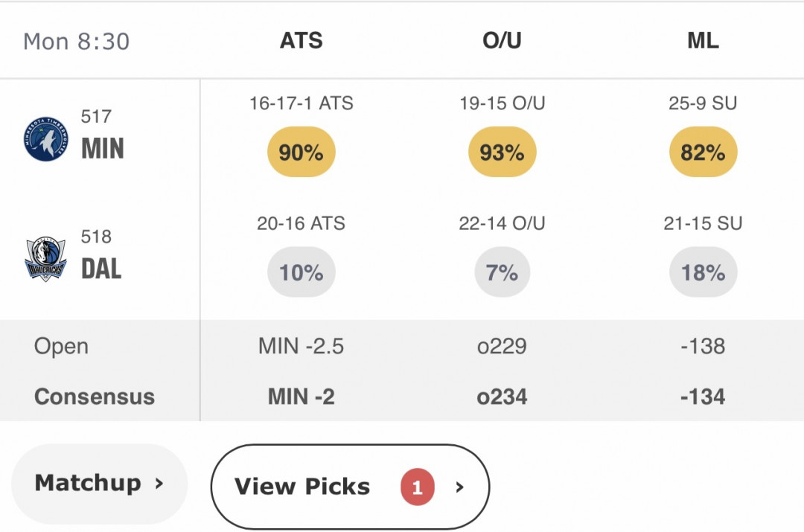804x532 pixels.
Task: Select MIN 90% ATS pick bubble
Action: [x=301, y=152]
